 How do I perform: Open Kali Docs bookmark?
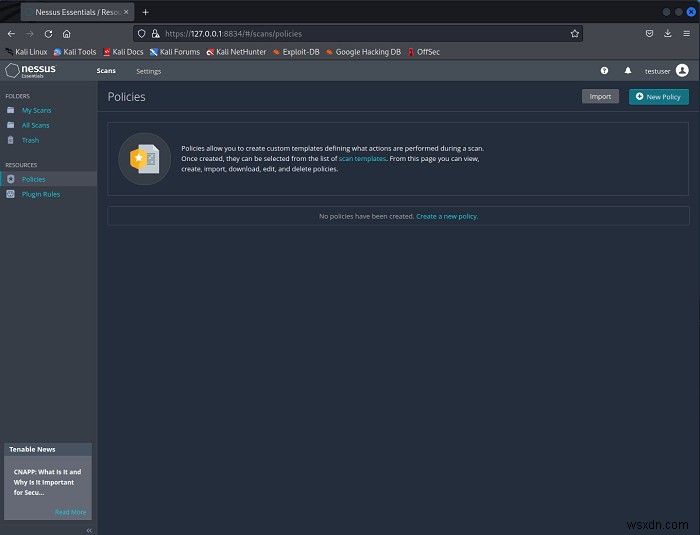[x=123, y=52]
